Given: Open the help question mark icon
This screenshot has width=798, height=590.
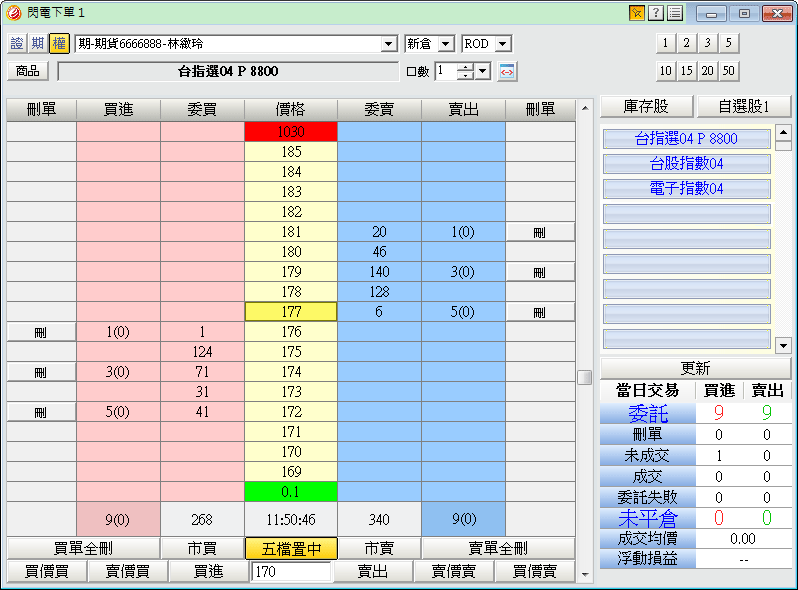Looking at the screenshot, I should [656, 13].
